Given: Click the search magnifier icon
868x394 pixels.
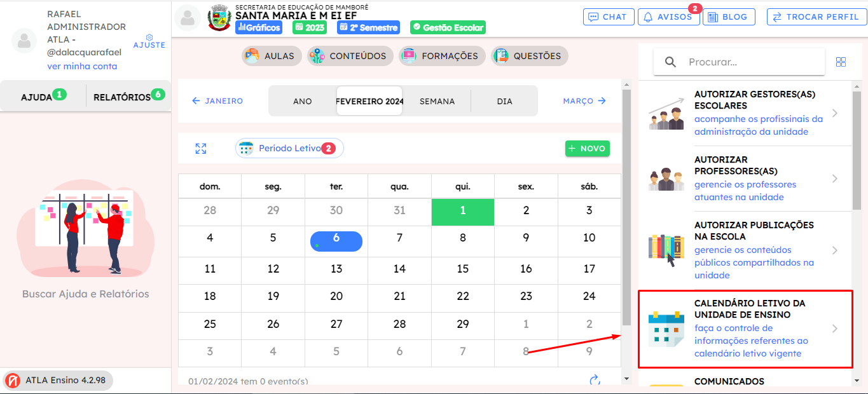Looking at the screenshot, I should 670,62.
